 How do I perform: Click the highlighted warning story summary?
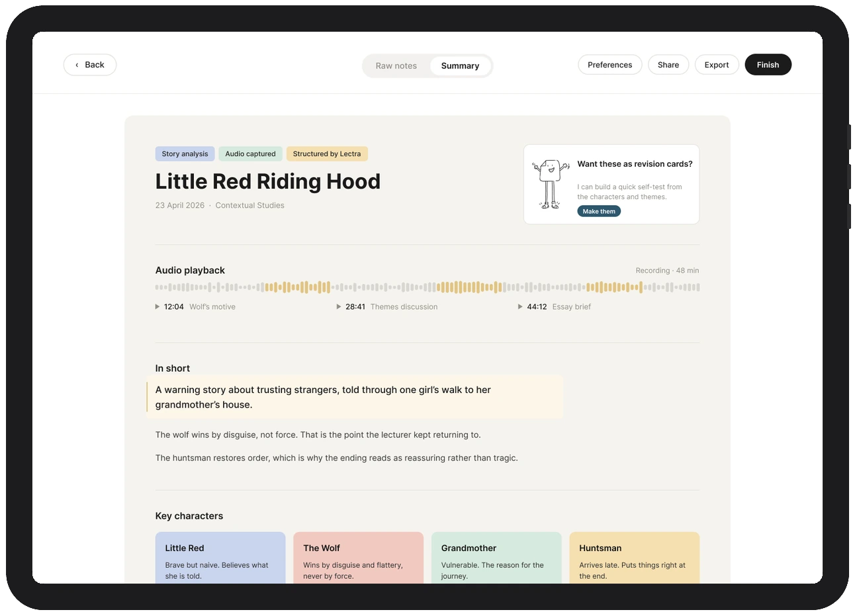click(x=355, y=397)
